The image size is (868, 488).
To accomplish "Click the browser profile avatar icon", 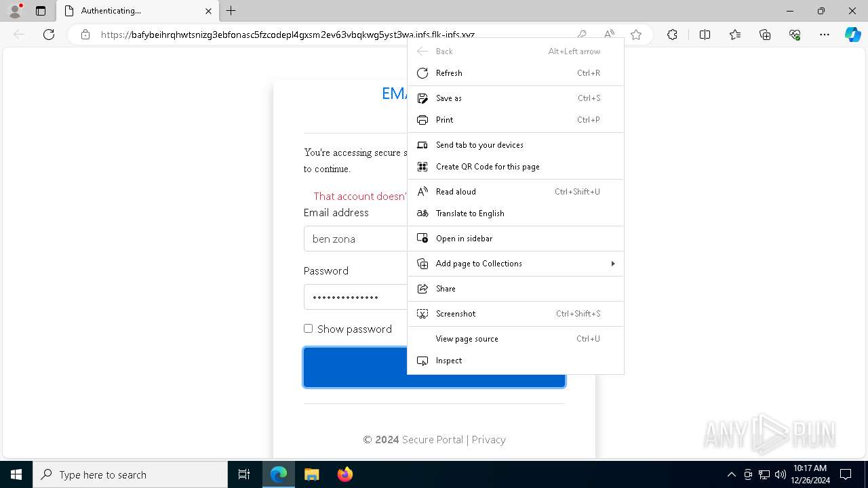I will [15, 11].
